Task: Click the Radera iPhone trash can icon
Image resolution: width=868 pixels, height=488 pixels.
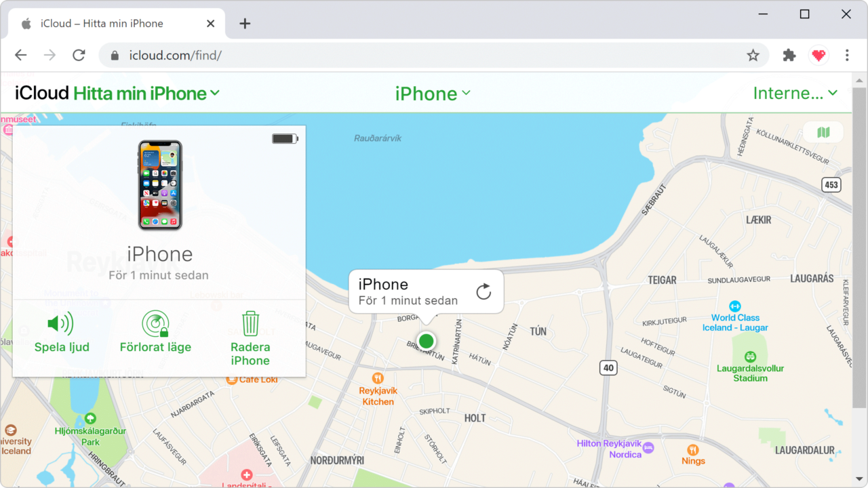Action: 250,323
